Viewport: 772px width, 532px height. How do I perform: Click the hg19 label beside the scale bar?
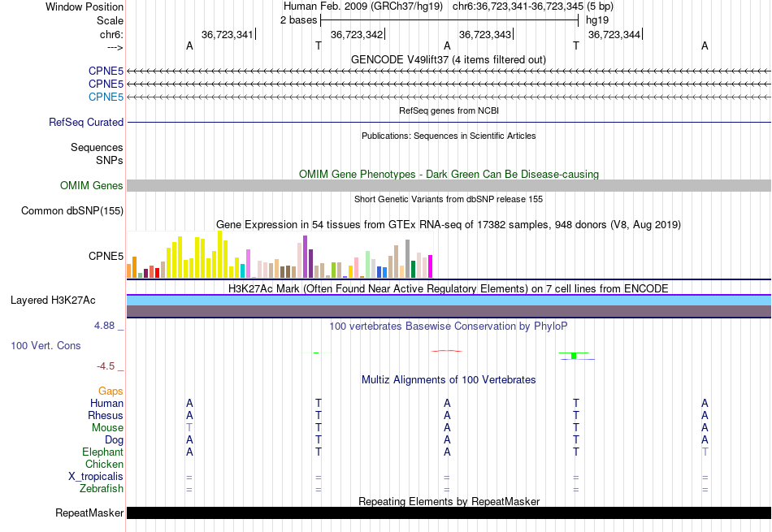(x=596, y=20)
